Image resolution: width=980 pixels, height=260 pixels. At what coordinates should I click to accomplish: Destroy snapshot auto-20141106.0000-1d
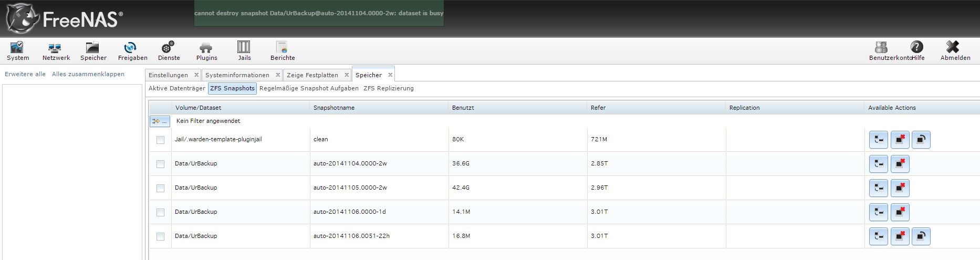(x=900, y=212)
